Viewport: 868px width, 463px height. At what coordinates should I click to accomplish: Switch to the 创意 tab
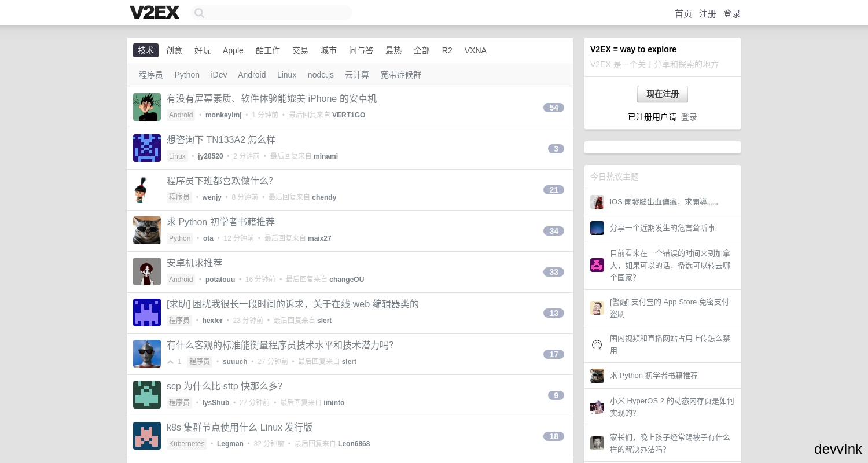pos(174,50)
